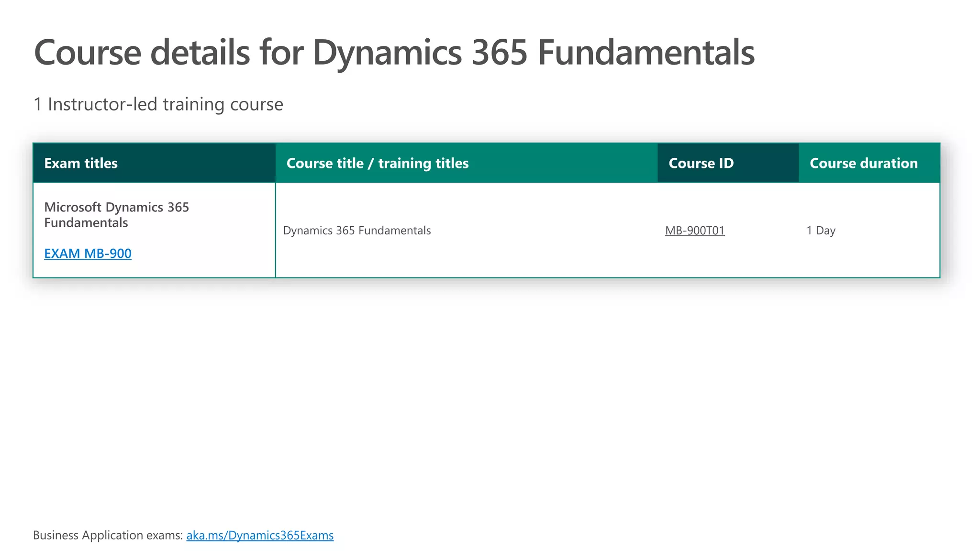Select the 'Business Application exams:' label

pos(108,535)
